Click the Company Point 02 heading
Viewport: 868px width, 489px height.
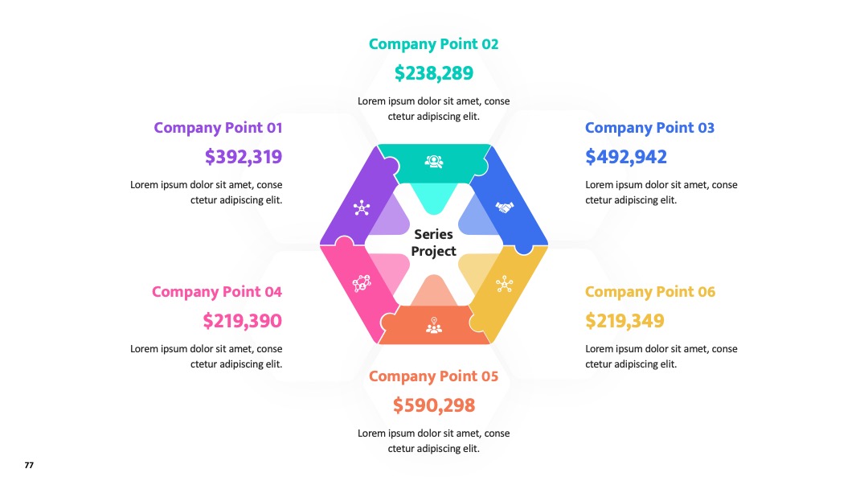click(x=433, y=44)
